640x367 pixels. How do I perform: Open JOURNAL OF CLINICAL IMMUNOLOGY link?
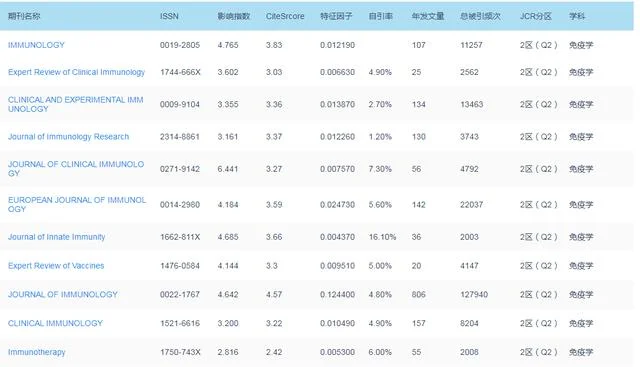[x=76, y=169]
